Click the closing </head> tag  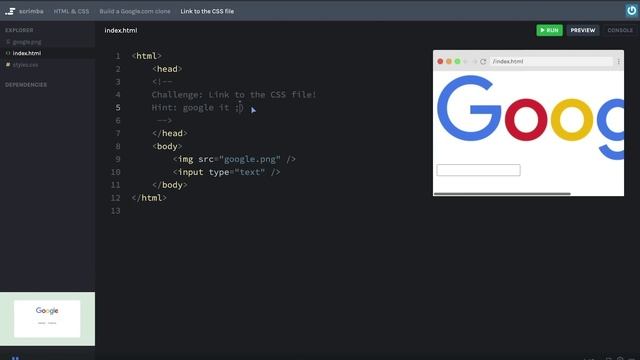pos(169,133)
